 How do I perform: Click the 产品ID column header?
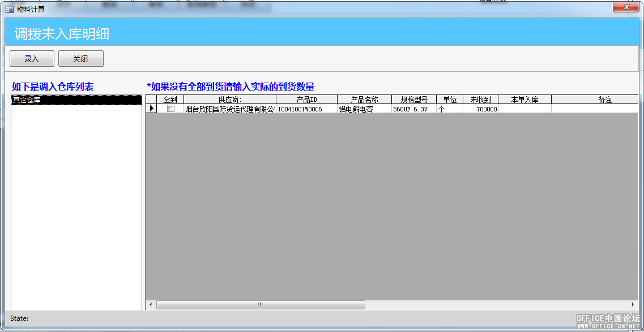click(307, 99)
